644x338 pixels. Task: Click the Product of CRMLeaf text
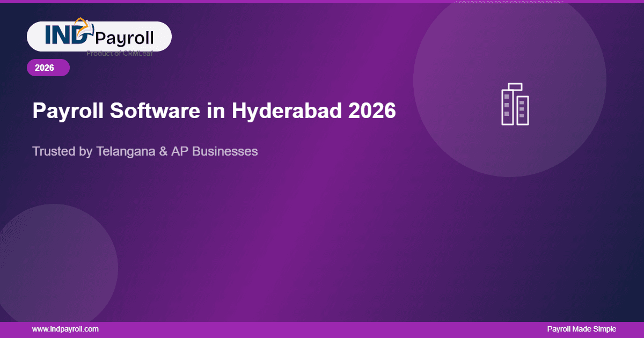tap(119, 53)
